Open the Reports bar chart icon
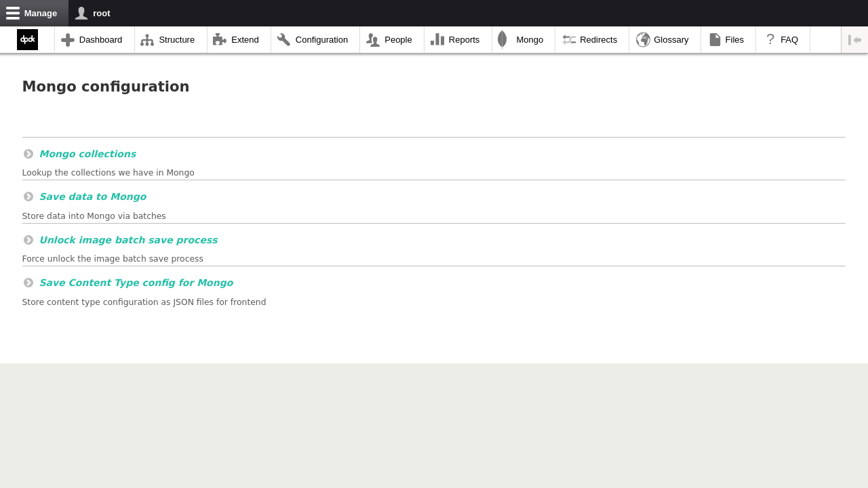The width and height of the screenshot is (868, 488). [437, 40]
